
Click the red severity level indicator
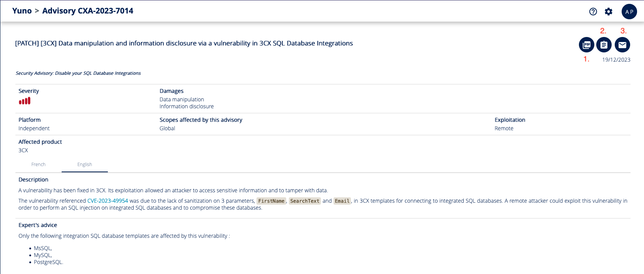[25, 101]
